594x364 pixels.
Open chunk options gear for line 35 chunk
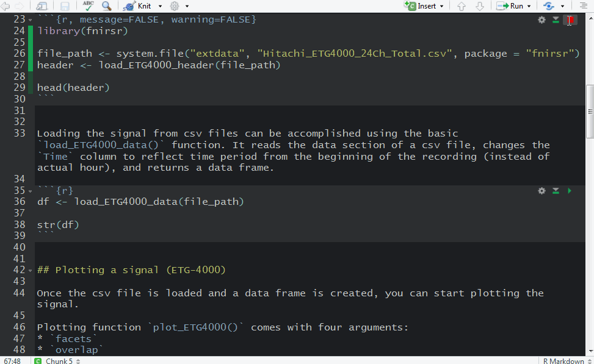click(x=541, y=191)
